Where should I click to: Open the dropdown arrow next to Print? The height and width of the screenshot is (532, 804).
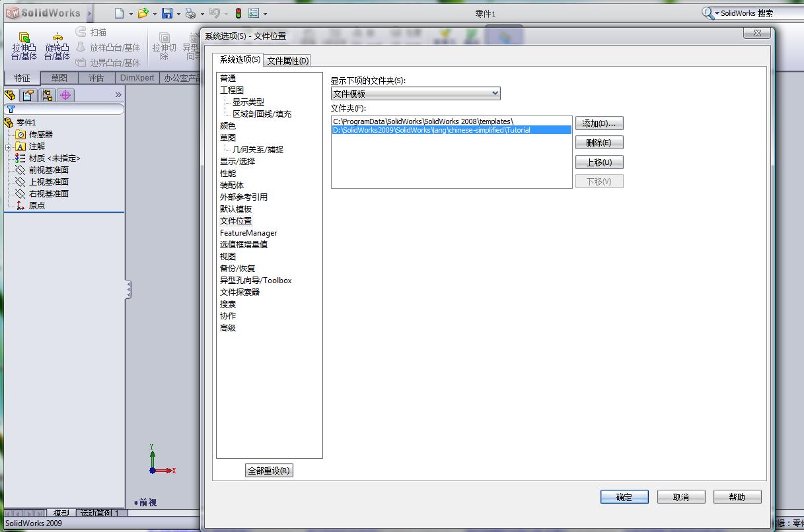[x=202, y=14]
